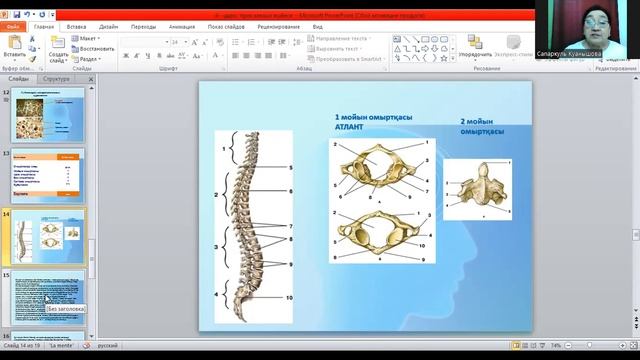Clear all text formatting
This screenshot has height=360, width=640.
pos(220,42)
